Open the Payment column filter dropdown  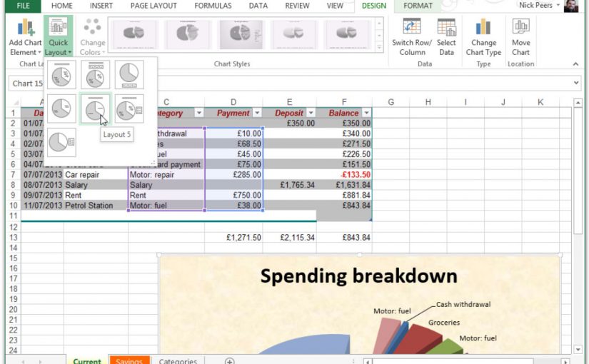coord(257,113)
